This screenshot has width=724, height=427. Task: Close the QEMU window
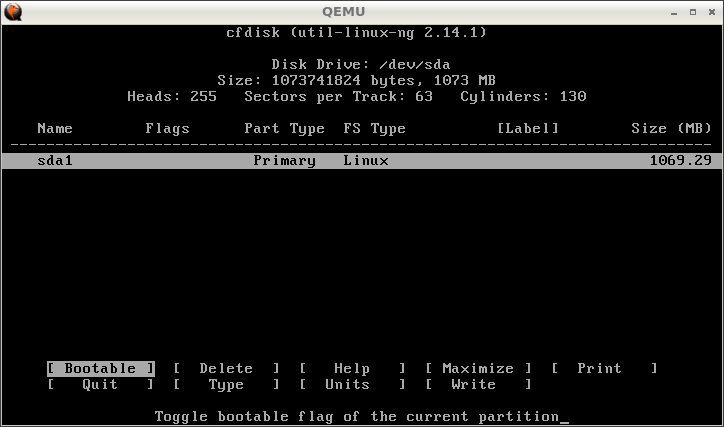(x=712, y=12)
